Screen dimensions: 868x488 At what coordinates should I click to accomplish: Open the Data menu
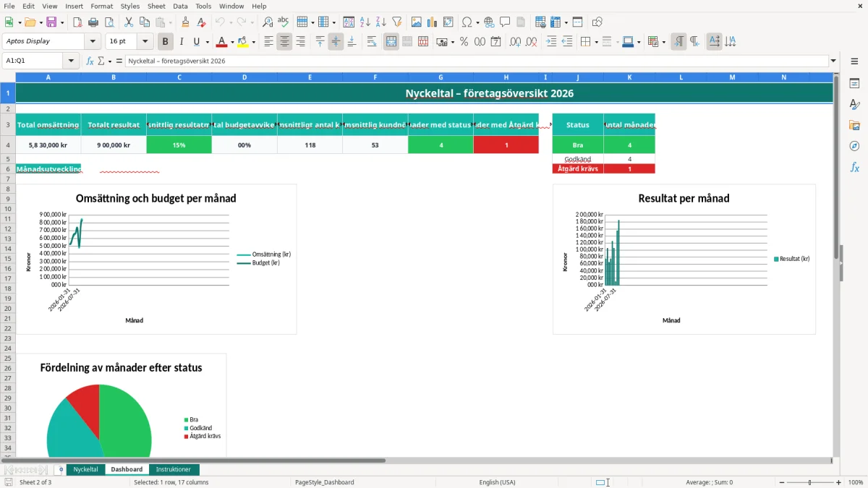(x=180, y=6)
